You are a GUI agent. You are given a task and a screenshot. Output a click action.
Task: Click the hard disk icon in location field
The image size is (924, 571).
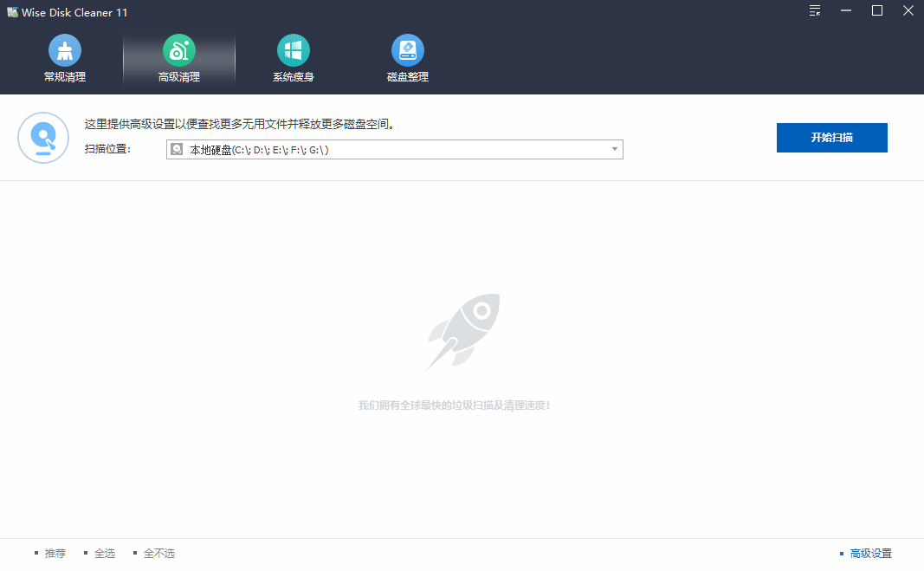[x=177, y=149]
